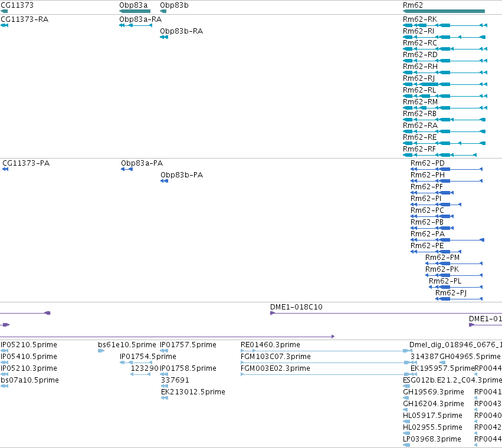The image size is (502, 448).
Task: Open the Rm62-PK protein feature
Action: coord(442,269)
